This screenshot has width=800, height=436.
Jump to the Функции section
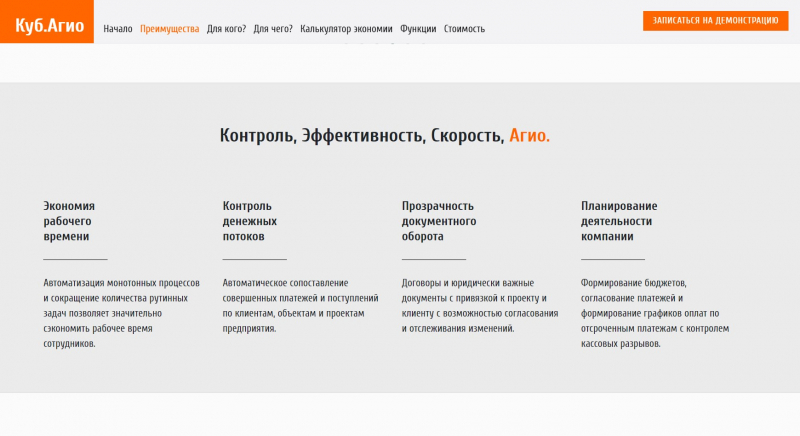click(x=418, y=29)
